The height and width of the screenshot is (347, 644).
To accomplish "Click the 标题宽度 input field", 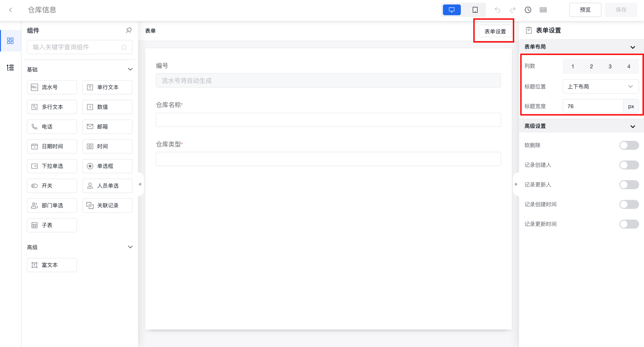I will tap(593, 106).
